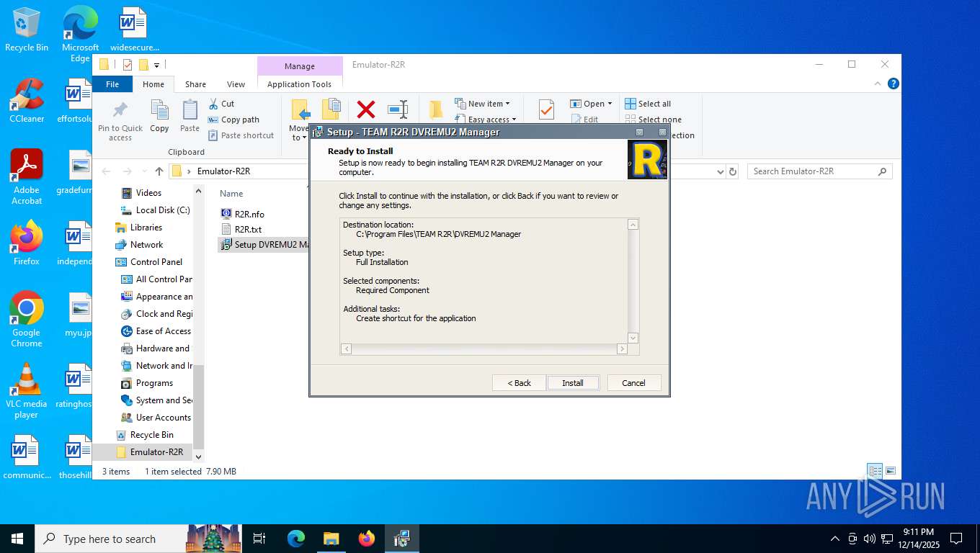Open the Recycle Bin desktop icon
The height and width of the screenshot is (553, 980).
[x=27, y=30]
